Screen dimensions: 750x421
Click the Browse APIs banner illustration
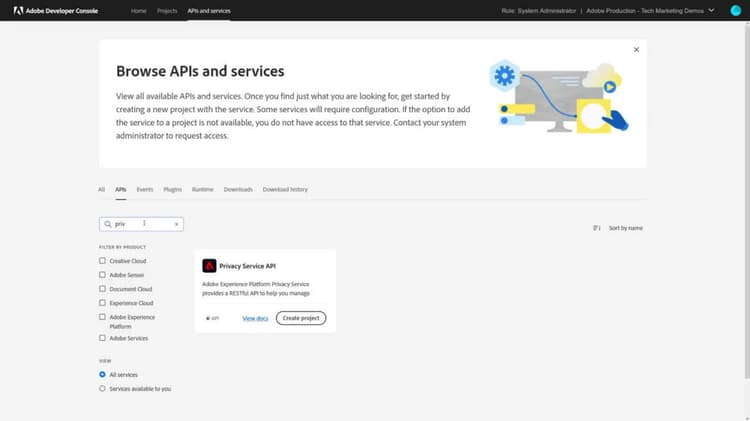pyautogui.click(x=559, y=98)
